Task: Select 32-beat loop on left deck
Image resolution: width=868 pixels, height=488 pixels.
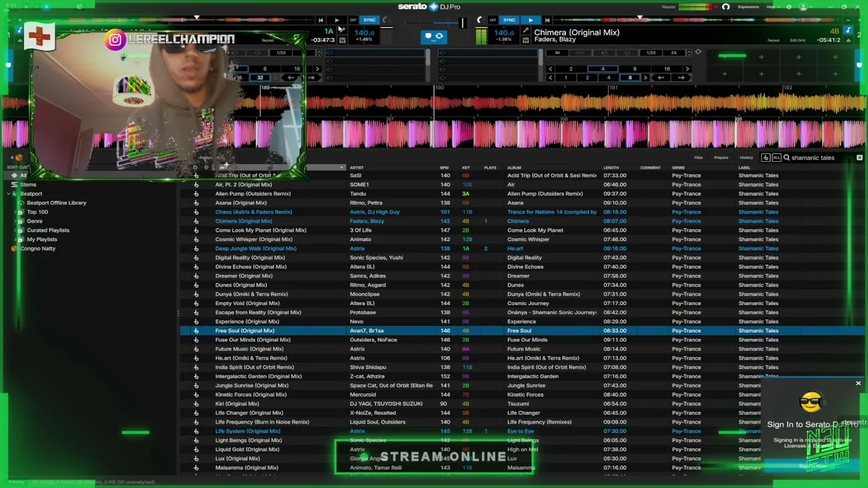Action: pyautogui.click(x=260, y=78)
